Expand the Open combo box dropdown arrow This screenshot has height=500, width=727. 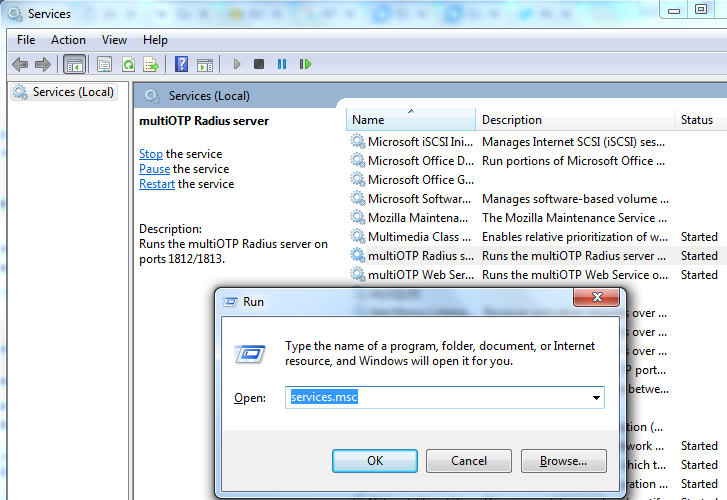pos(596,397)
